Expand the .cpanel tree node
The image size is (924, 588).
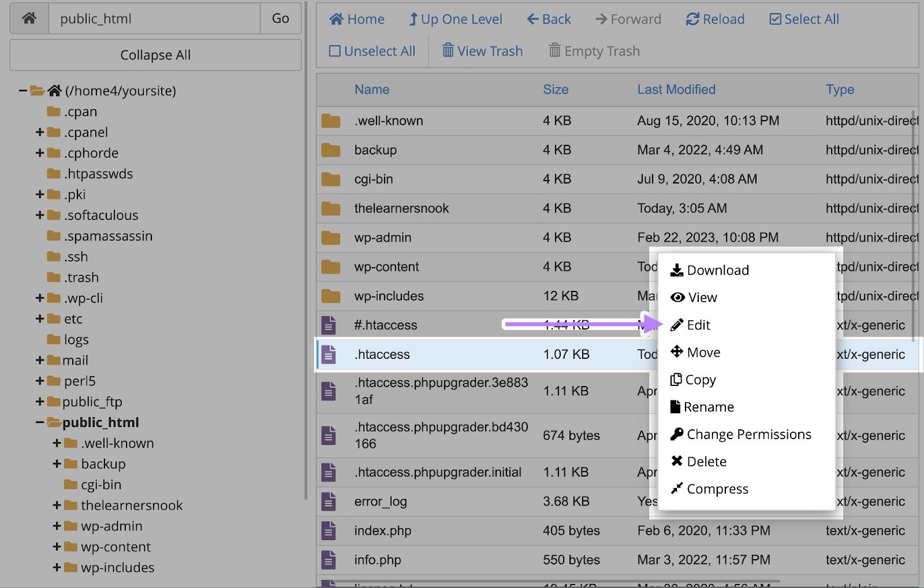point(39,132)
